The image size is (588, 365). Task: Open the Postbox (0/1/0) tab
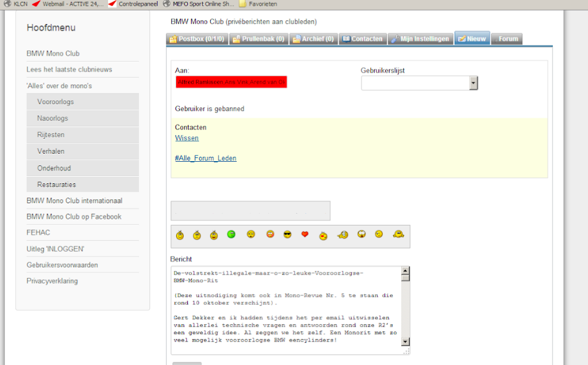(x=197, y=39)
